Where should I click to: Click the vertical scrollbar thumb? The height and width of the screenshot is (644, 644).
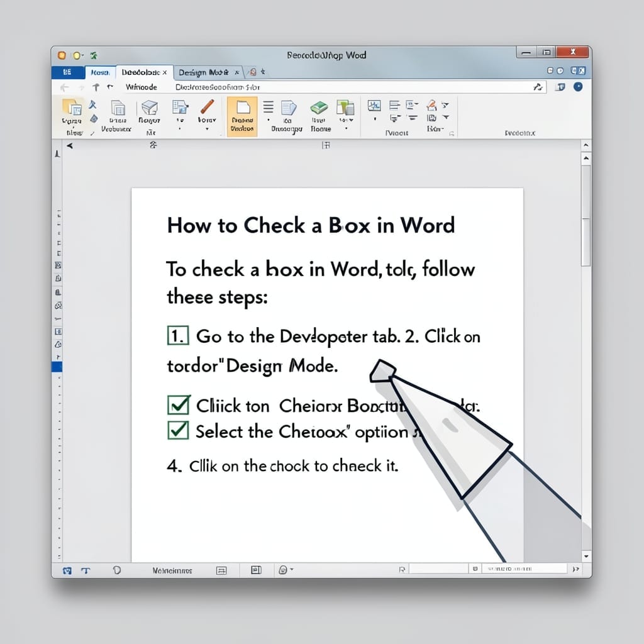(x=586, y=216)
